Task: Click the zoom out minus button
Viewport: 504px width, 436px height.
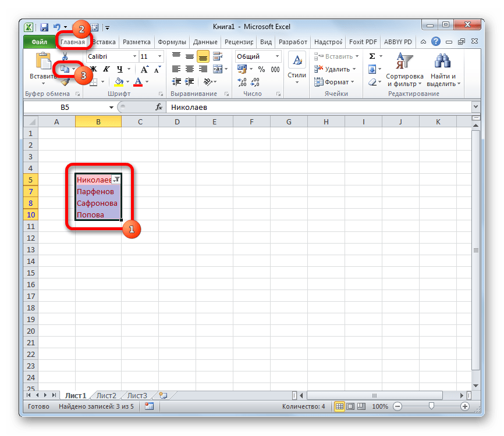Action: point(397,406)
